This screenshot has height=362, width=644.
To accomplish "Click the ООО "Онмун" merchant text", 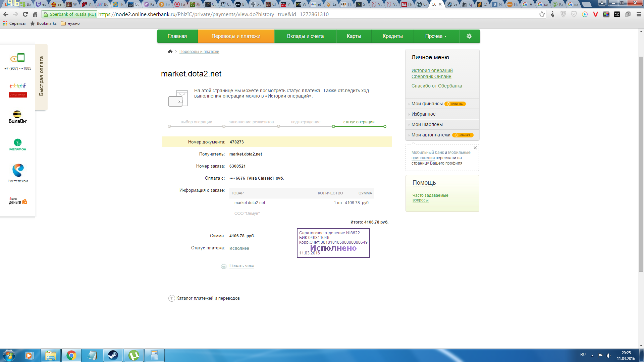I will point(247,214).
